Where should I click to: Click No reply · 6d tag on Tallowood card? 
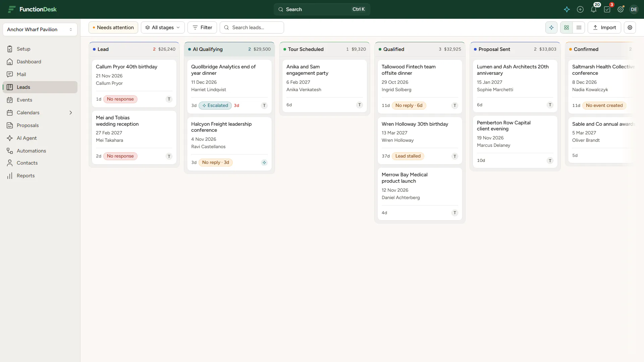pos(409,106)
